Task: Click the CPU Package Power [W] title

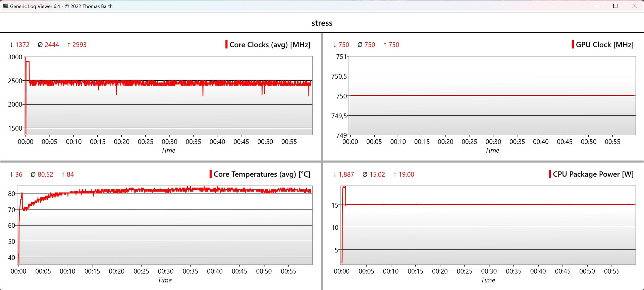Action: tap(593, 174)
